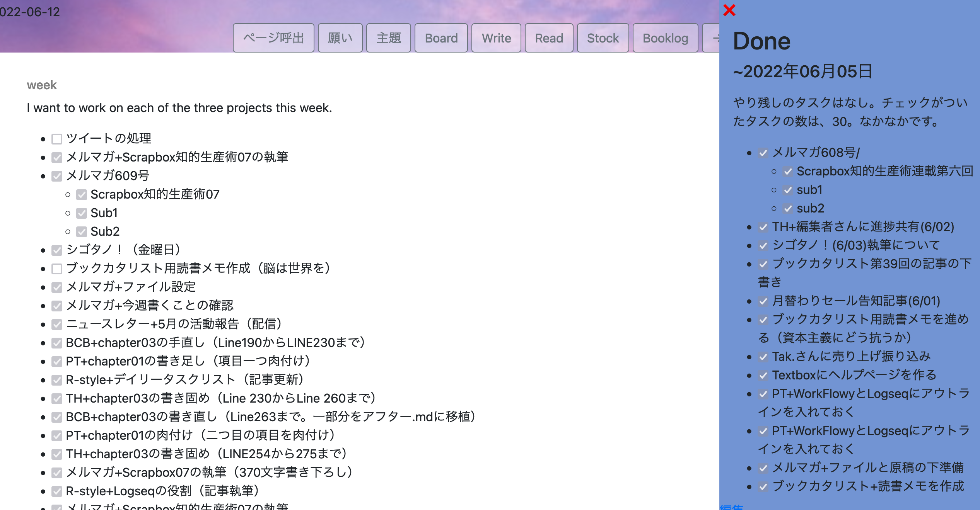Close the Done panel with red X

pyautogui.click(x=729, y=10)
